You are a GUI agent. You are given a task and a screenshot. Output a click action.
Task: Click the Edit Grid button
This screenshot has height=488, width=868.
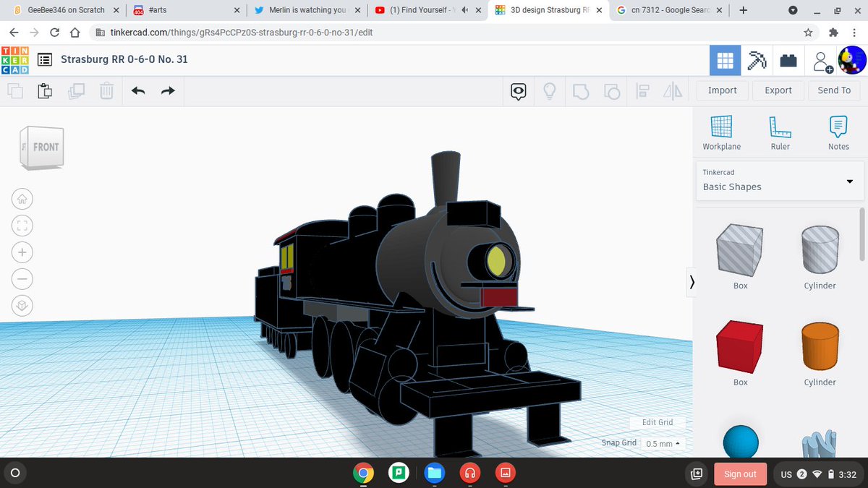click(657, 422)
